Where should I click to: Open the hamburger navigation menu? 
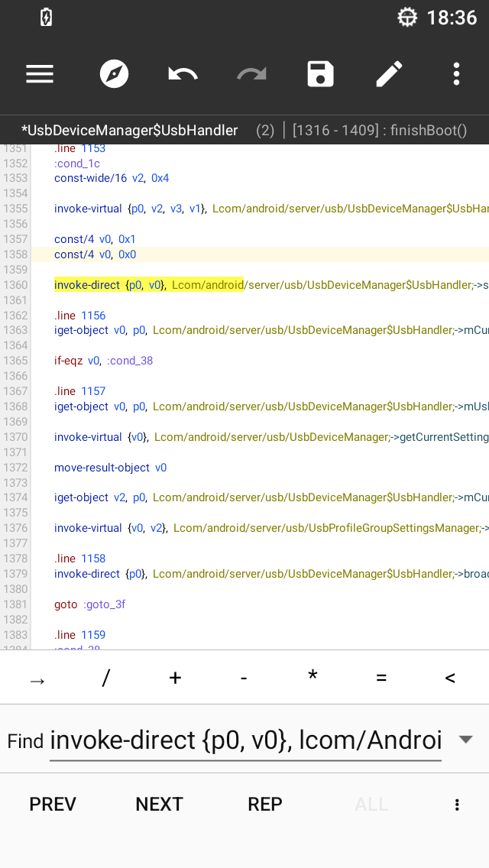(40, 74)
